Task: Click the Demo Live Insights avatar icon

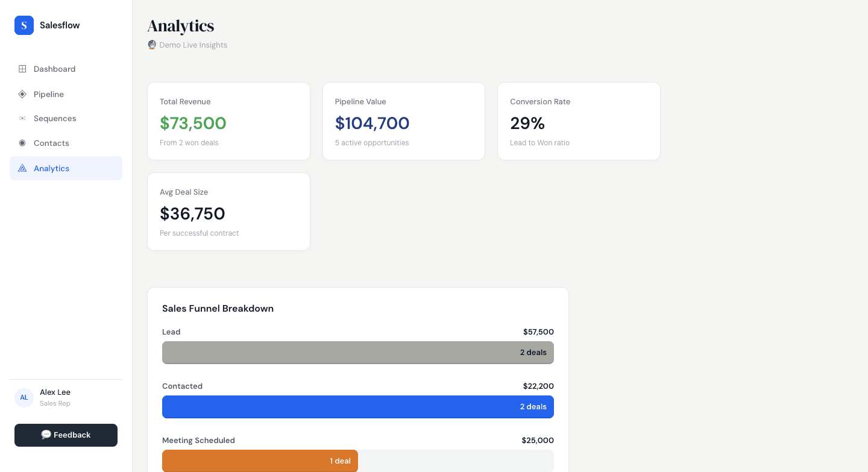Action: (152, 45)
